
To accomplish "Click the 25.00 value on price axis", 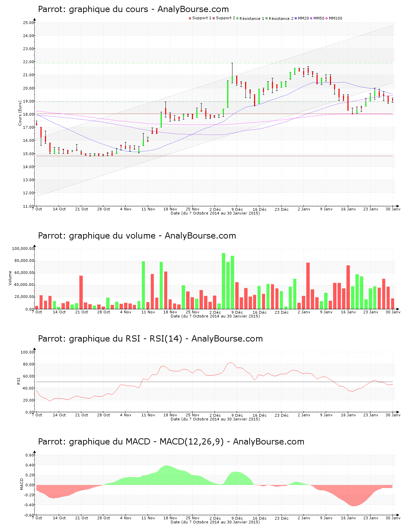I will (x=28, y=23).
